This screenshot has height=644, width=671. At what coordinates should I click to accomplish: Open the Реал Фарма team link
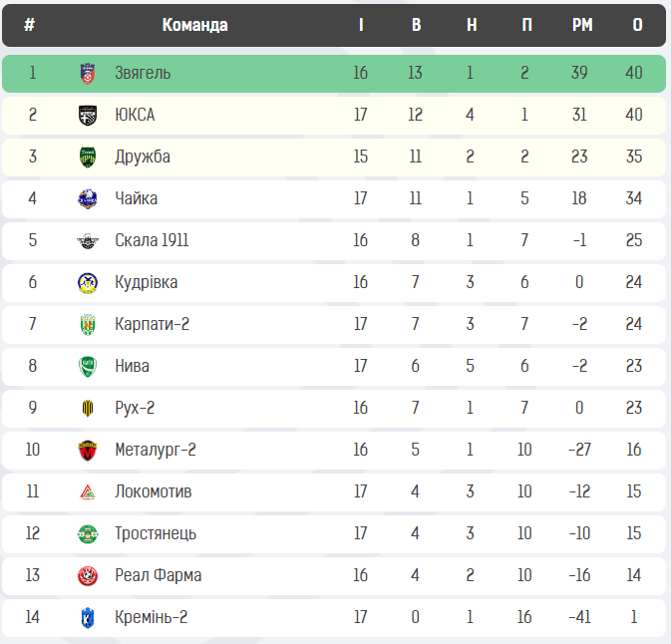[158, 575]
